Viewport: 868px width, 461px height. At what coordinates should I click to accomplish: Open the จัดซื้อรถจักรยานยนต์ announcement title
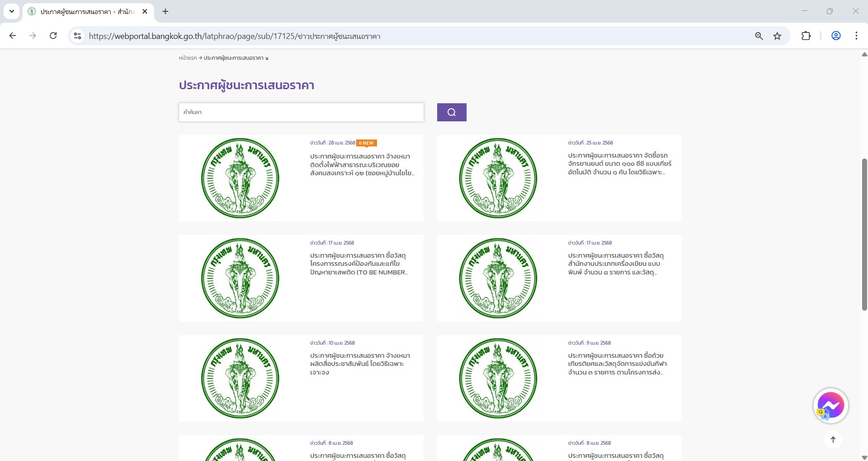[620, 163]
